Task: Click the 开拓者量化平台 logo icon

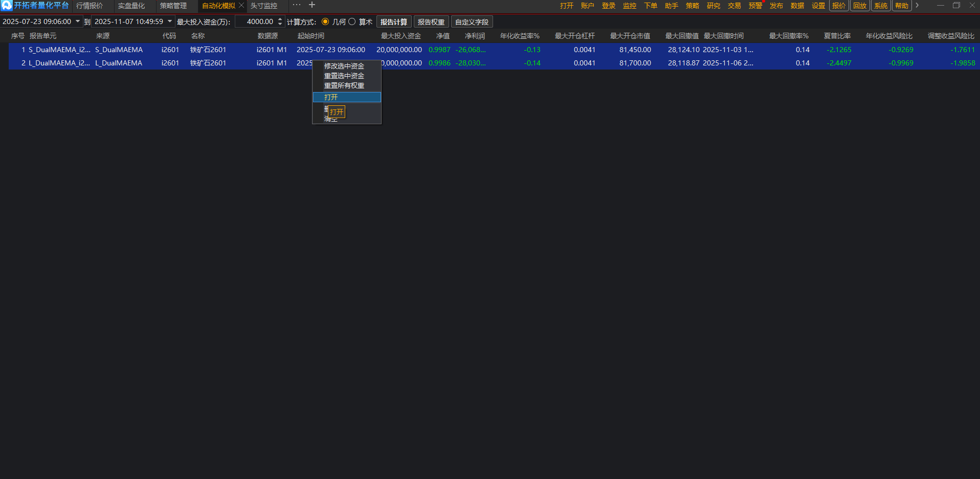Action: click(x=7, y=6)
